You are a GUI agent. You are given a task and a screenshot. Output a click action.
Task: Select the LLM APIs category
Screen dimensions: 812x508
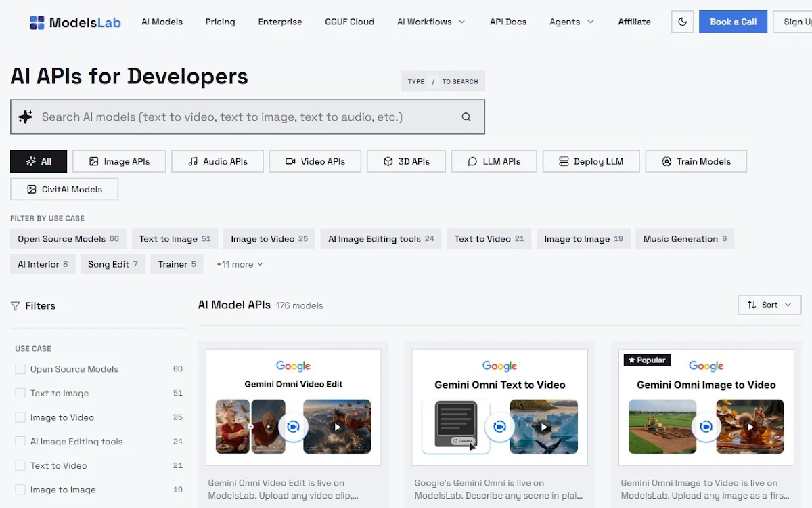point(494,161)
